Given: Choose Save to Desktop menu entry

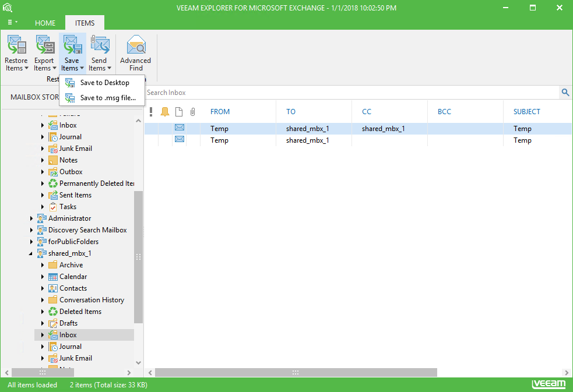Looking at the screenshot, I should point(102,83).
